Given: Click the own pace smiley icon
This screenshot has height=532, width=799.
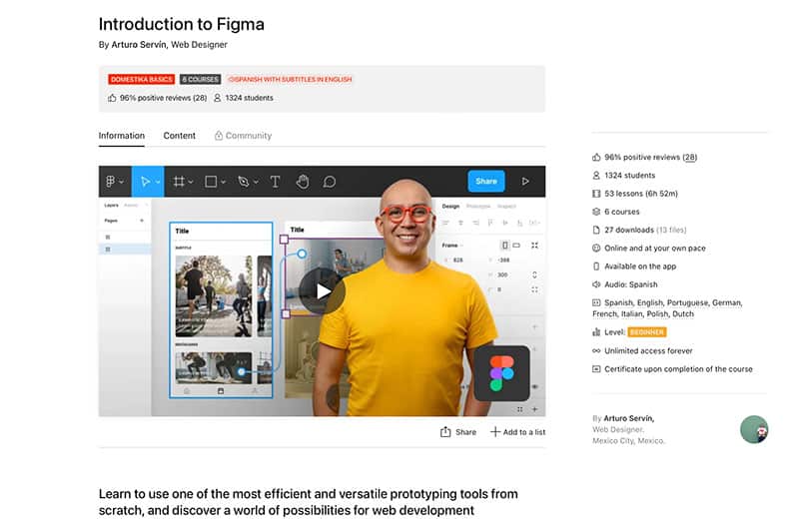Looking at the screenshot, I should click(x=596, y=248).
